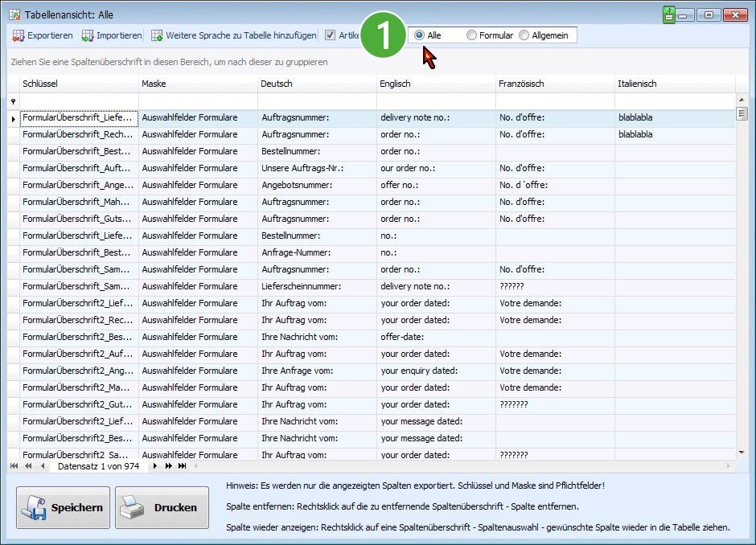
Task: Go to next page of records icon
Action: (168, 466)
